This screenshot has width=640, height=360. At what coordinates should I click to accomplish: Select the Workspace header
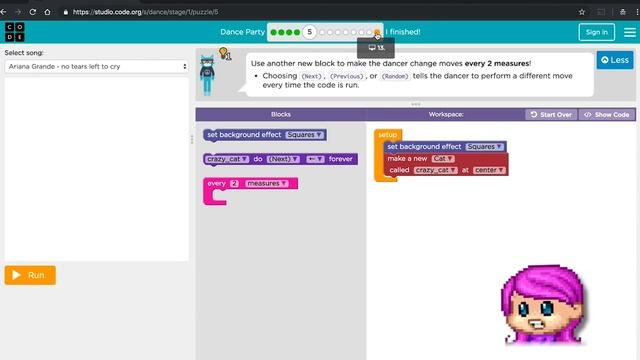click(446, 115)
